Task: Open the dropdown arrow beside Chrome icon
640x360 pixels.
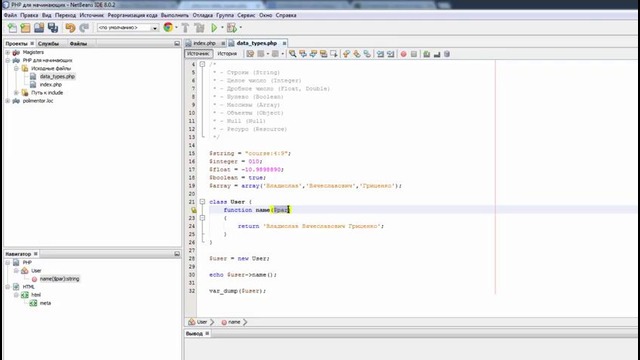Action: point(176,28)
